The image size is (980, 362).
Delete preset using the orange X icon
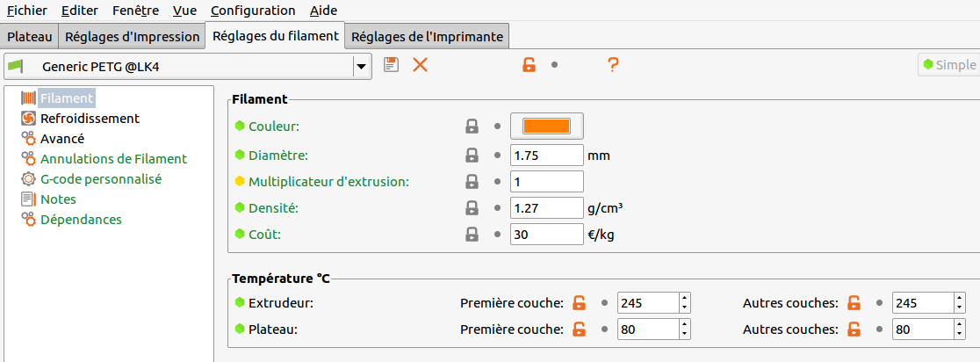(x=421, y=64)
